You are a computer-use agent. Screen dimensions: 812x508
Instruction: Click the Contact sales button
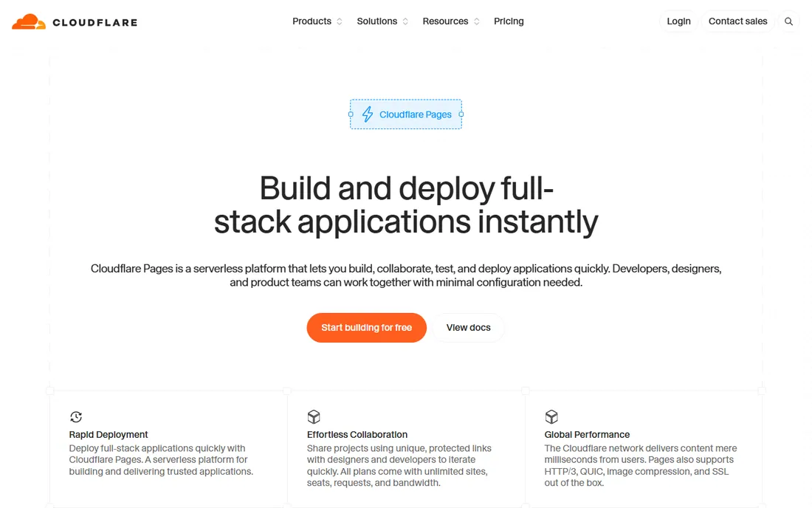[737, 21]
